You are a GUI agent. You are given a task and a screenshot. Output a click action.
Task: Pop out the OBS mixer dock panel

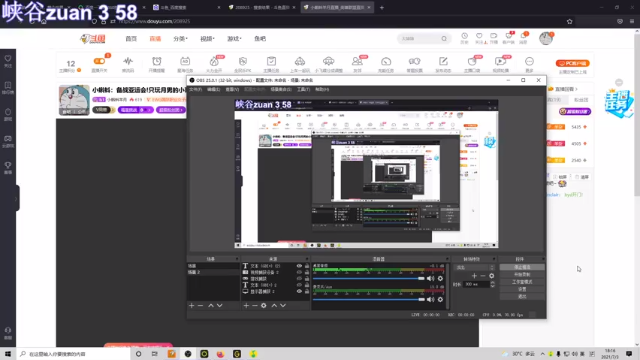pos(447,259)
